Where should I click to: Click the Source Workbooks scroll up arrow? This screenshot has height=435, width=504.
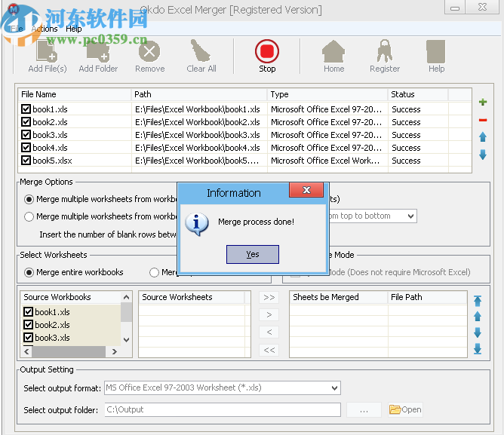click(x=126, y=297)
